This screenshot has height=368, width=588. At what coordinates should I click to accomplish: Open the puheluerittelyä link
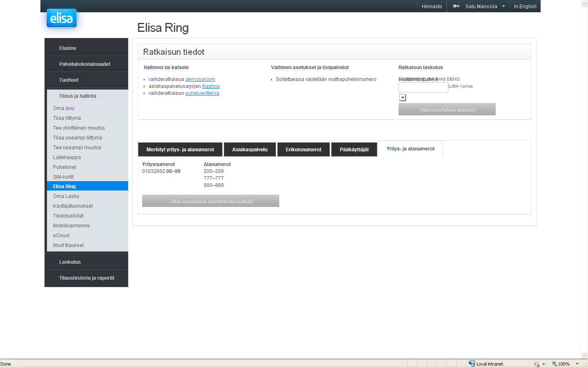202,93
